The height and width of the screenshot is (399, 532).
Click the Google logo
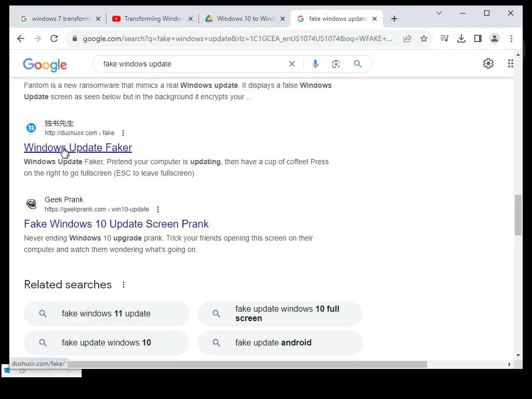[x=45, y=64]
